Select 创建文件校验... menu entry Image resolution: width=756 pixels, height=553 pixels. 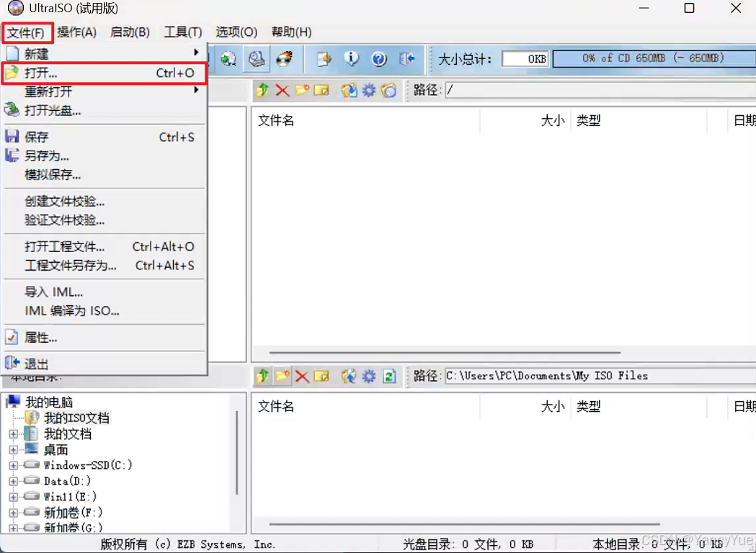[104, 202]
